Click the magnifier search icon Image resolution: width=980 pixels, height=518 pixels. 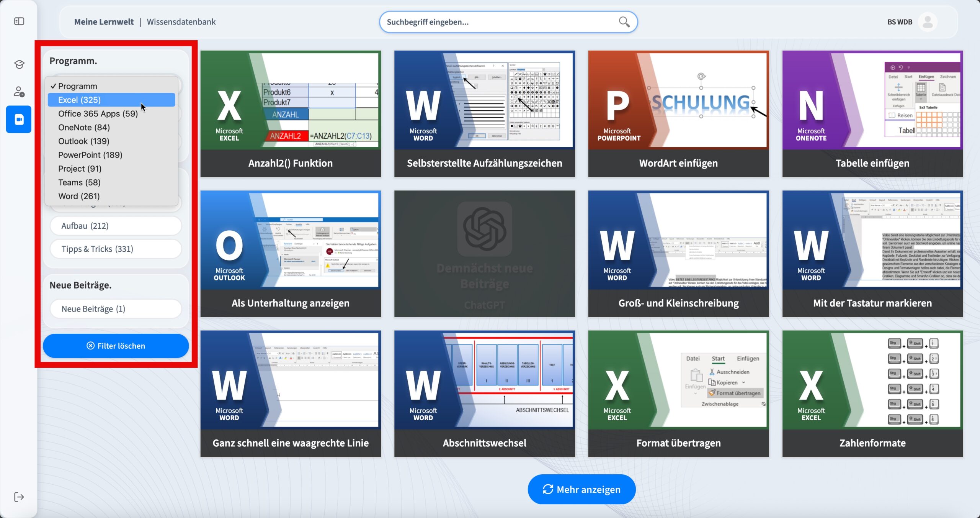click(624, 22)
